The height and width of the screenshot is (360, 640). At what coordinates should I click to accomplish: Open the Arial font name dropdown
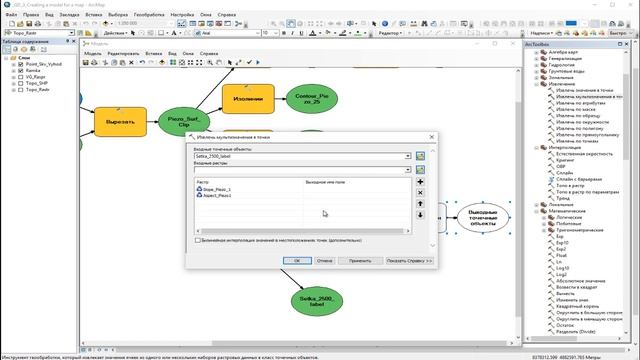[258, 33]
